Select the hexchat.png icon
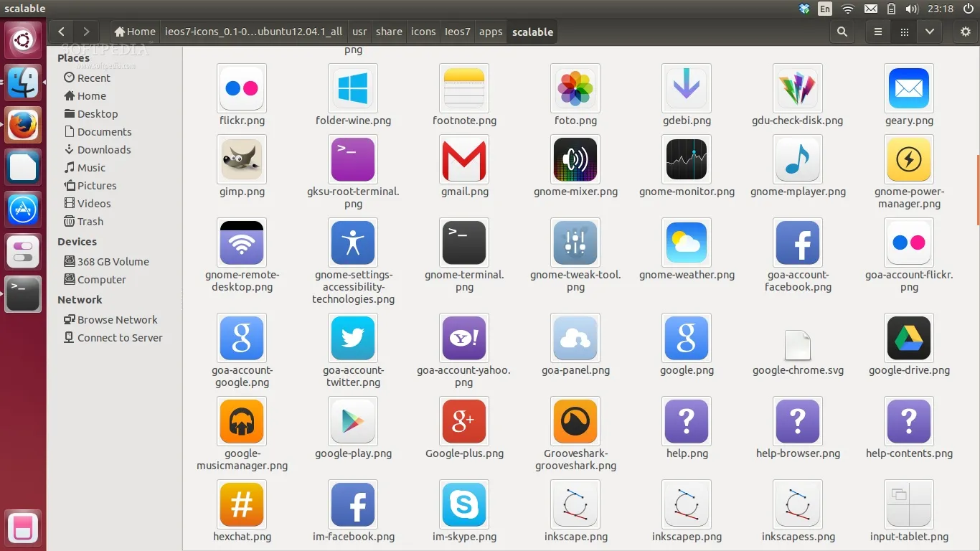980x551 pixels. point(242,504)
